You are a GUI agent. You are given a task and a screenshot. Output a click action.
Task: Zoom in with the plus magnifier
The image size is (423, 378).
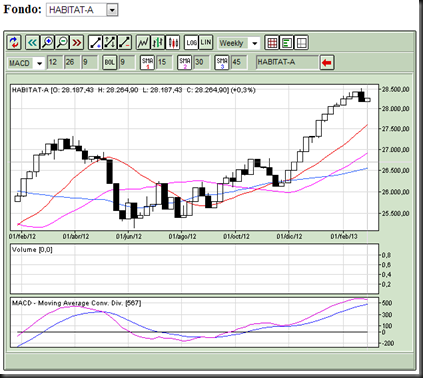pyautogui.click(x=47, y=43)
